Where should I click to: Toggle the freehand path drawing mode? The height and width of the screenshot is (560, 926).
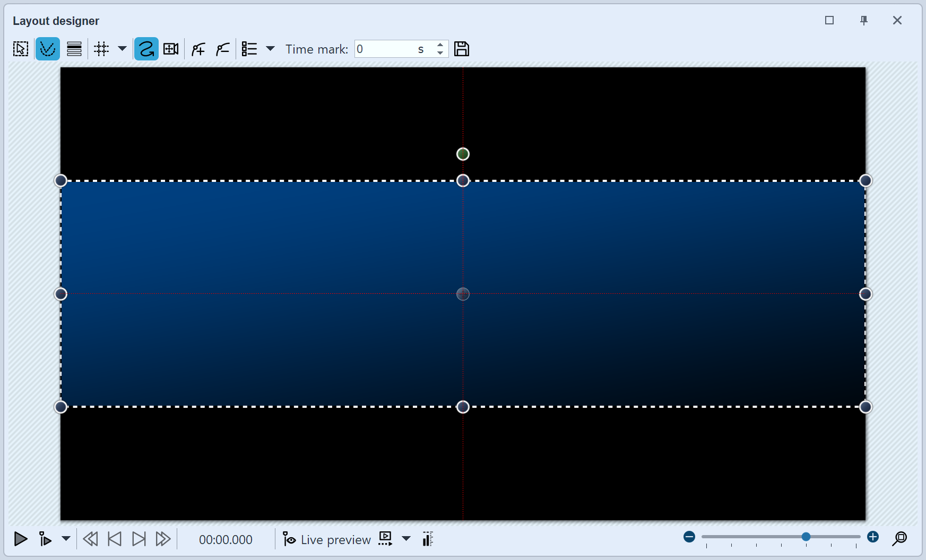click(x=146, y=49)
